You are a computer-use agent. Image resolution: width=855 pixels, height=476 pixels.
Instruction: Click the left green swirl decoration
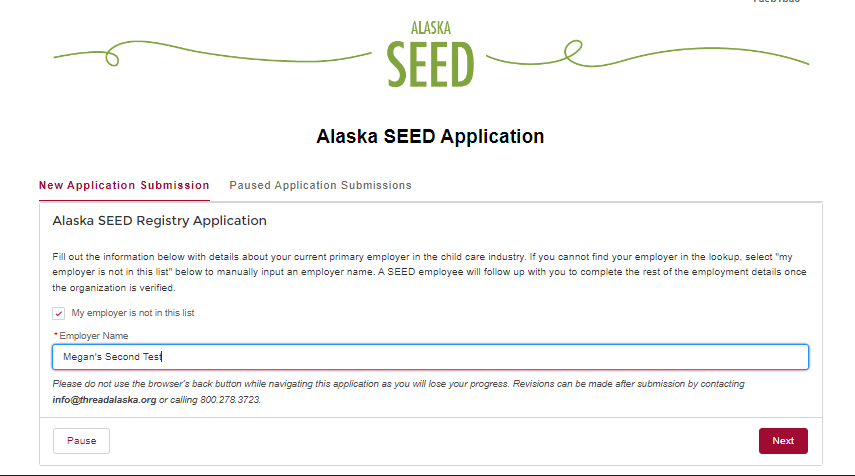pos(213,53)
